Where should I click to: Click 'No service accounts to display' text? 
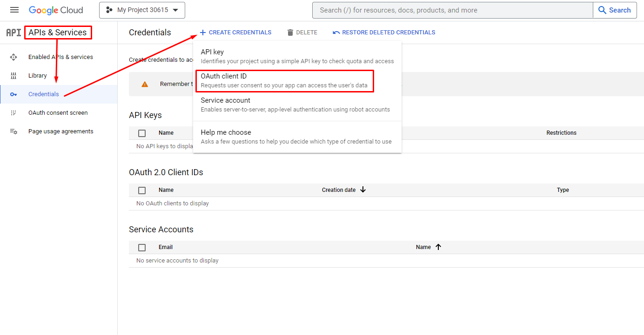point(177,261)
